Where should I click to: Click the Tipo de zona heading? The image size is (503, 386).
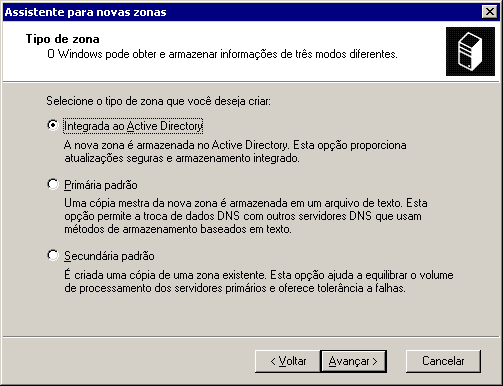coord(63,39)
